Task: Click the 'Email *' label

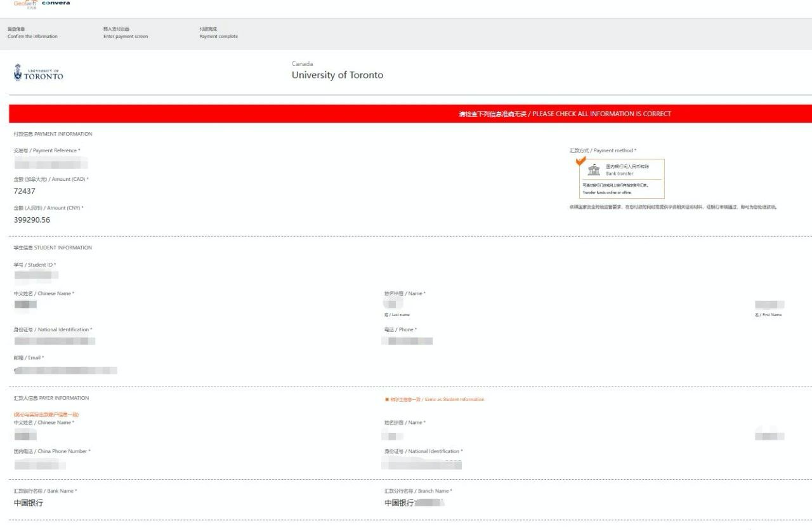Action: (29, 357)
